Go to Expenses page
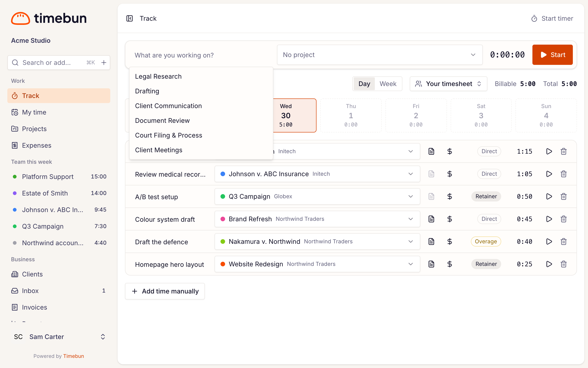This screenshot has width=588, height=368. point(59,145)
